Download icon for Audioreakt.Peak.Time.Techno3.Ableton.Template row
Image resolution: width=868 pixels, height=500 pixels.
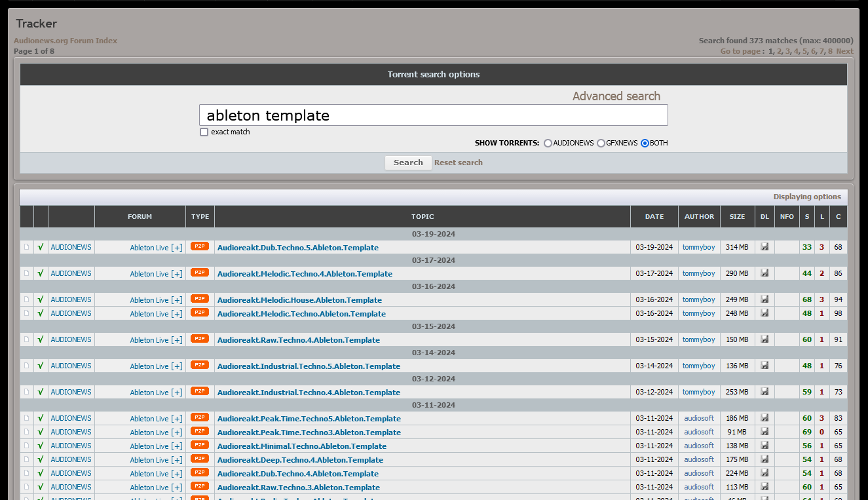click(x=764, y=432)
